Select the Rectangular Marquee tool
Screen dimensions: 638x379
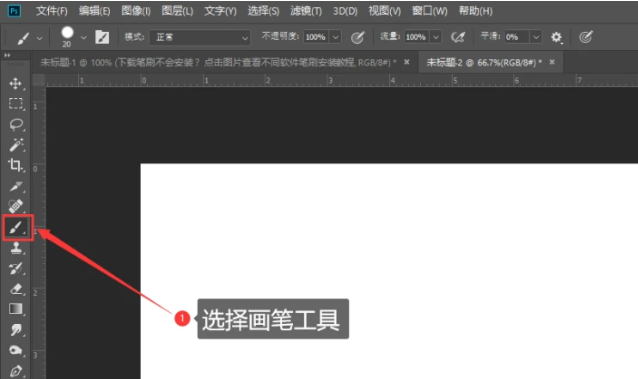(15, 103)
